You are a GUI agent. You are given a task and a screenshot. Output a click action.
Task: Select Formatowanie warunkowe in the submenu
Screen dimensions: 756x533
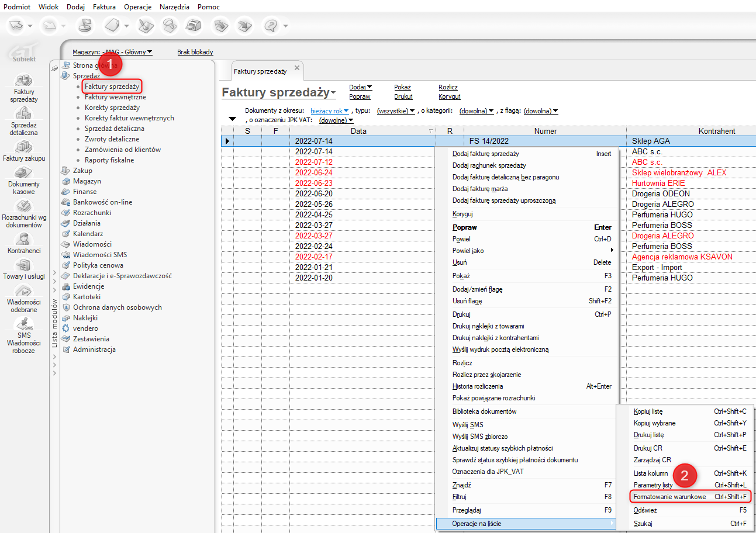coord(669,497)
